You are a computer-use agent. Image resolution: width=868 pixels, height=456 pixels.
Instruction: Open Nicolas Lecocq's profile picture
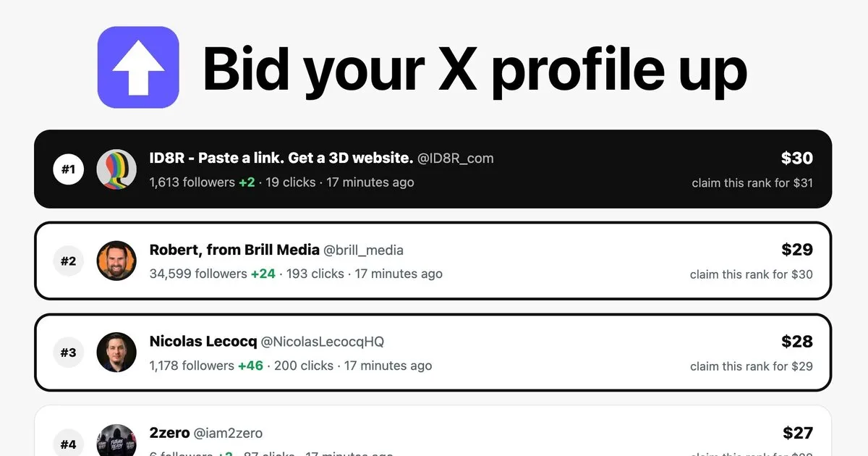click(x=116, y=352)
